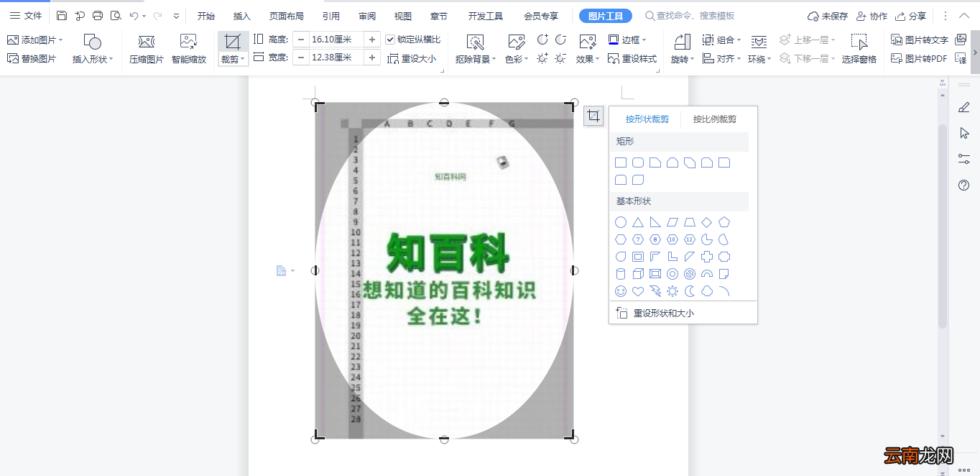Open the 文件 menu
The width and height of the screenshot is (980, 476).
[26, 16]
